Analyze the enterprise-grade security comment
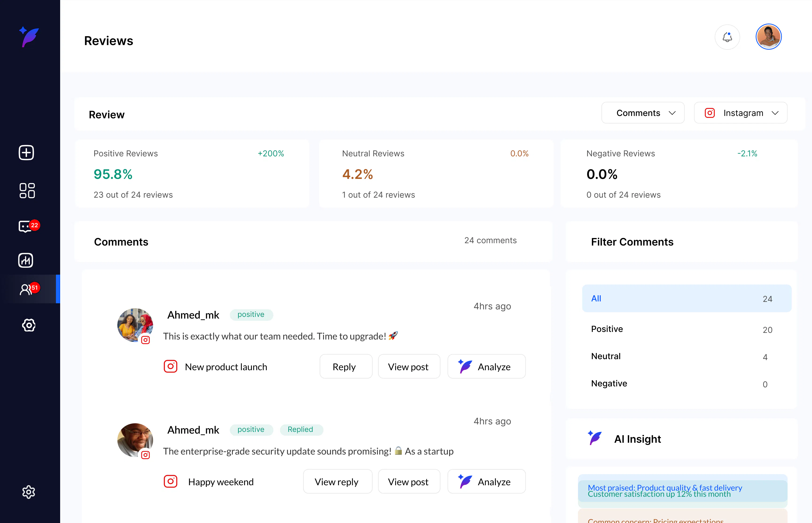This screenshot has height=523, width=812. 486,481
